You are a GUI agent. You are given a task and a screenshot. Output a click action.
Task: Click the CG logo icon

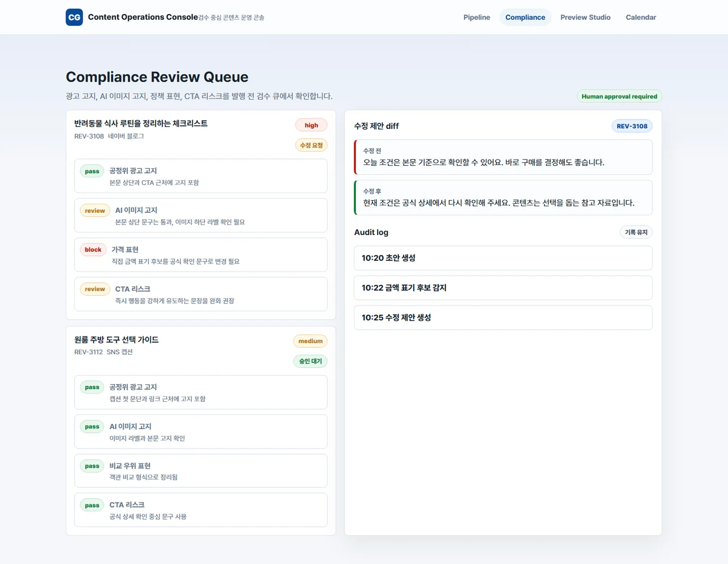74,17
